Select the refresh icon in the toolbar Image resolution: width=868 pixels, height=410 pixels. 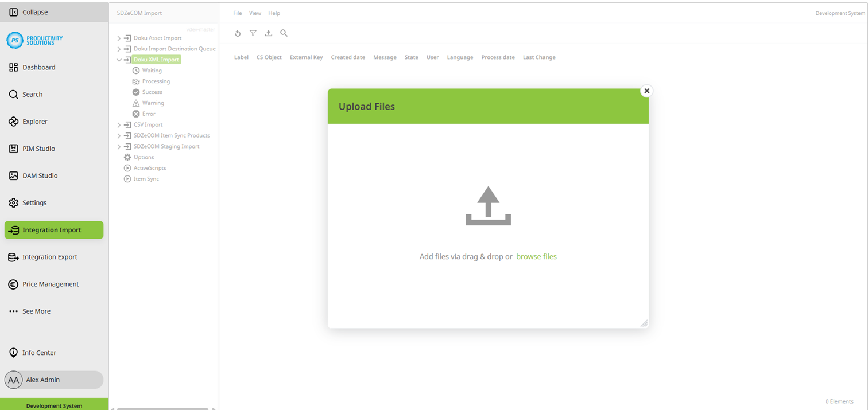(238, 33)
